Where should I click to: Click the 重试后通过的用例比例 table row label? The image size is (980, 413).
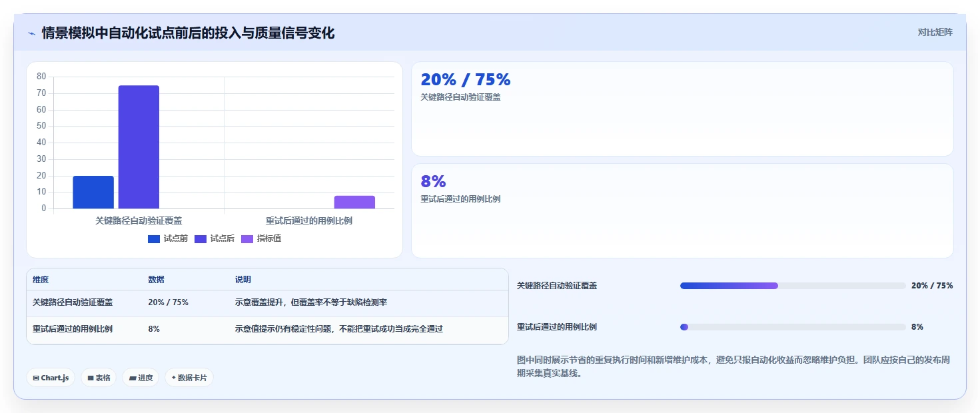pos(73,329)
